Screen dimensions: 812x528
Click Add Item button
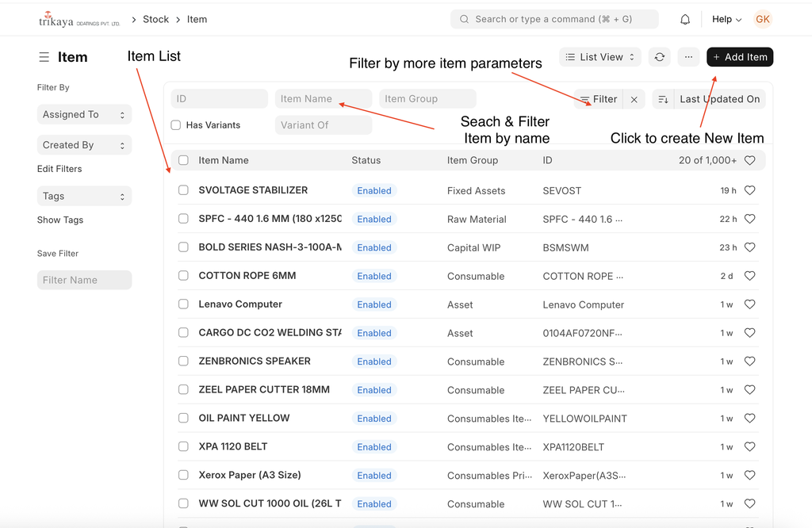[x=740, y=57]
